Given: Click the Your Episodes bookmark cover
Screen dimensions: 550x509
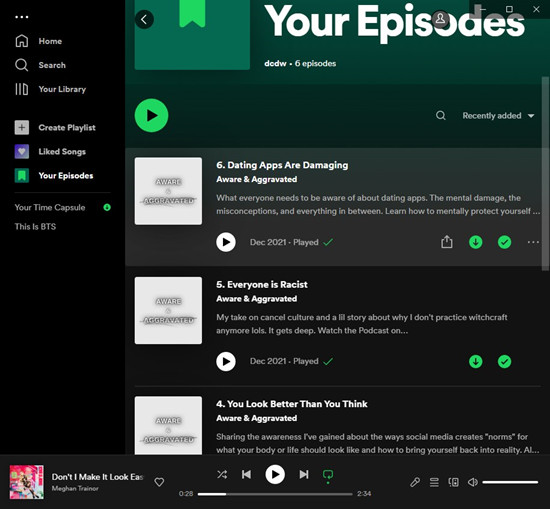Looking at the screenshot, I should click(x=192, y=35).
